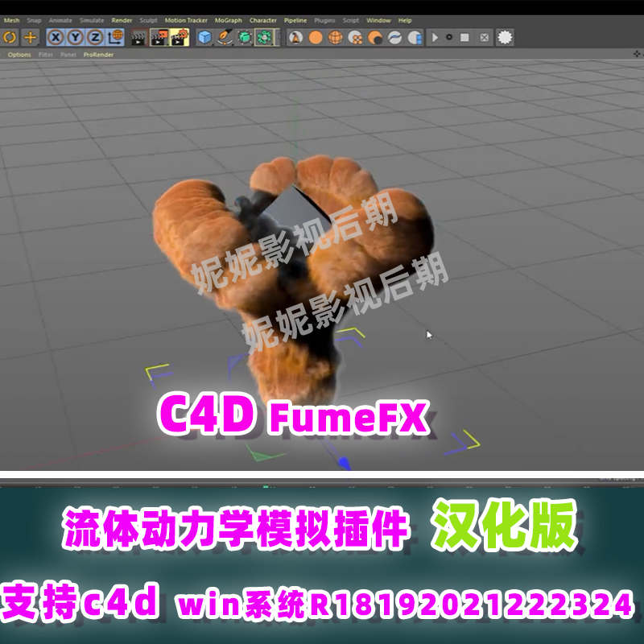Viewport: 644px width, 644px height.
Task: Click the FumeFX volcano icon
Action: tap(295, 37)
